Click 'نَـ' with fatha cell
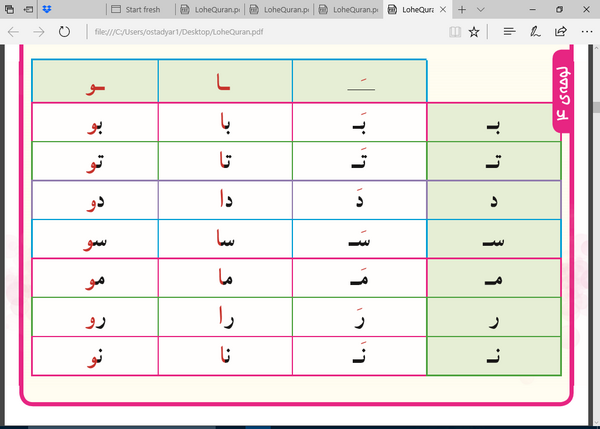 pyautogui.click(x=360, y=356)
